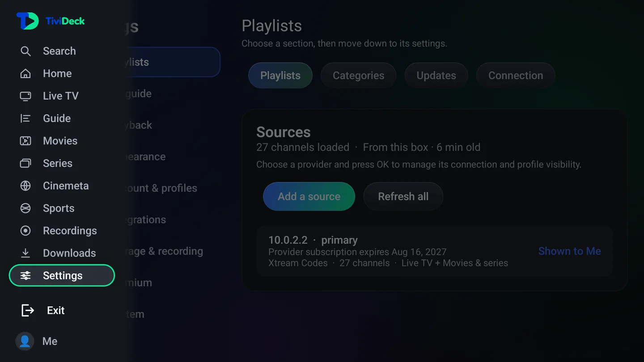Screen dimensions: 644x362
Task: Click the TiviDeck logo icon
Action: (x=27, y=21)
